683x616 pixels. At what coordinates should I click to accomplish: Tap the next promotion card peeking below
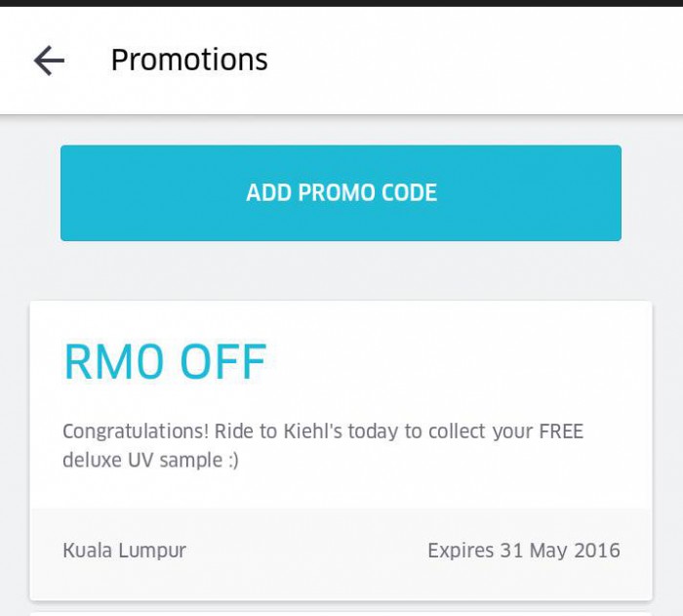pos(341,613)
